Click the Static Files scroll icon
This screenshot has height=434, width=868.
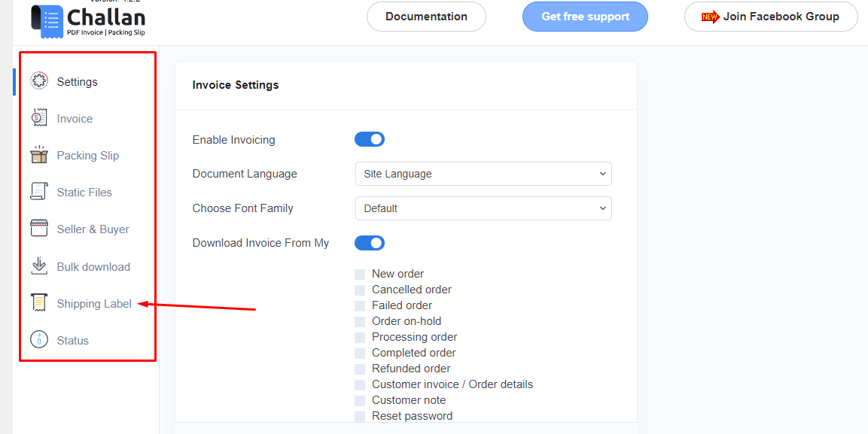pyautogui.click(x=40, y=192)
